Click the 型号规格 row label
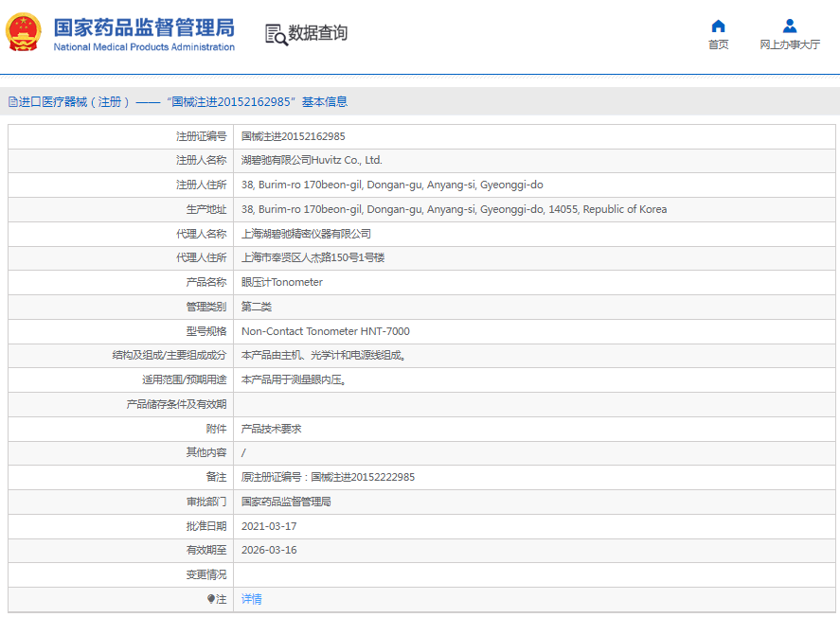 click(206, 331)
